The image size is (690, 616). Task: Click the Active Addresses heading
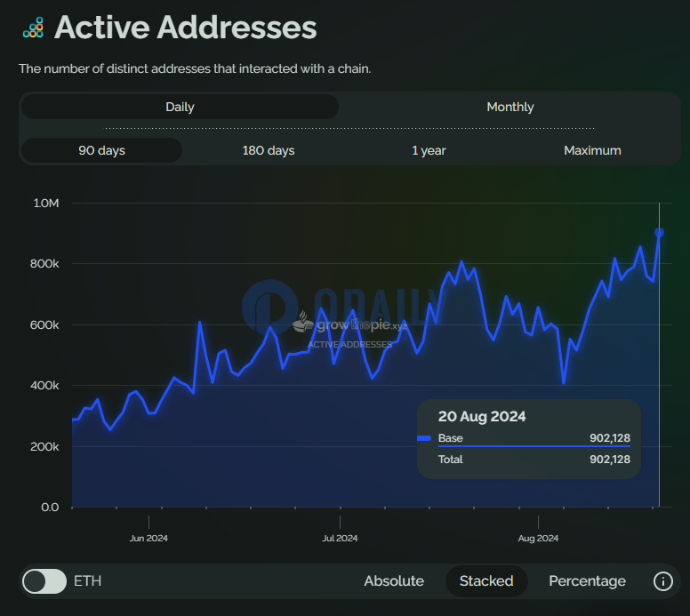[185, 28]
